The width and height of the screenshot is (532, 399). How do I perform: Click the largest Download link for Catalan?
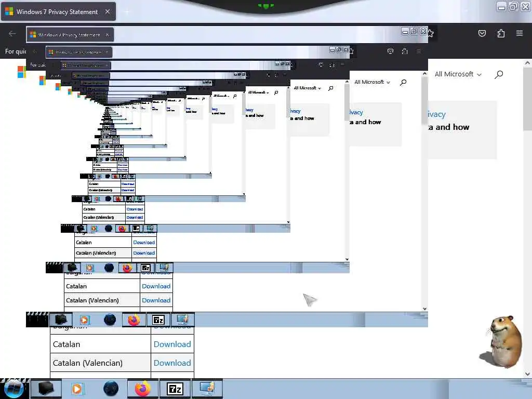172,344
